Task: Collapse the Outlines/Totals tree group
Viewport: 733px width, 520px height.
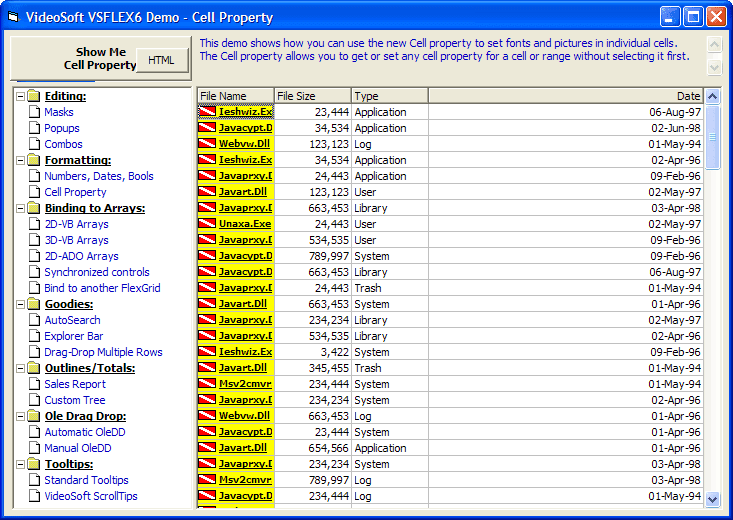Action: point(21,368)
